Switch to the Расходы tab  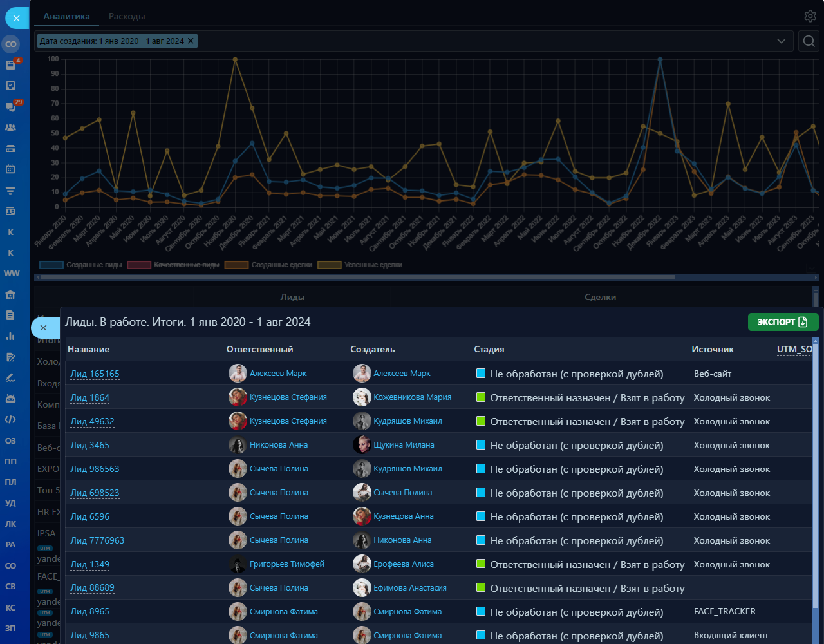[x=127, y=16]
